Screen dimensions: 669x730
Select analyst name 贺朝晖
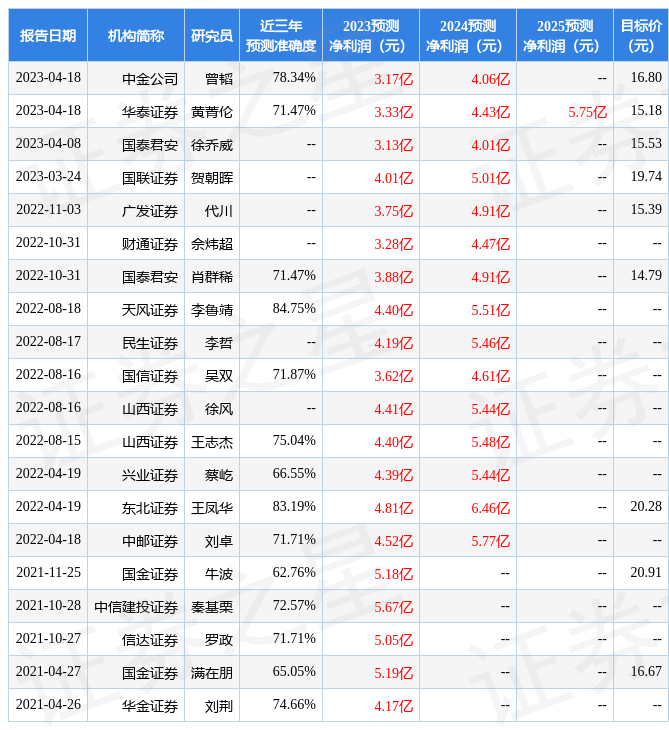(212, 178)
